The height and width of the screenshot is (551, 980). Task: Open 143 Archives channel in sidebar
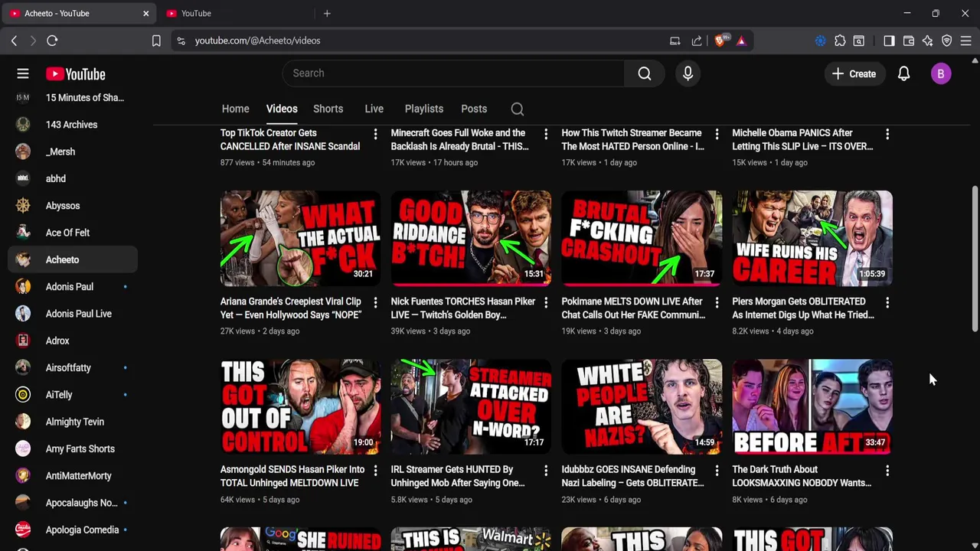click(x=73, y=124)
